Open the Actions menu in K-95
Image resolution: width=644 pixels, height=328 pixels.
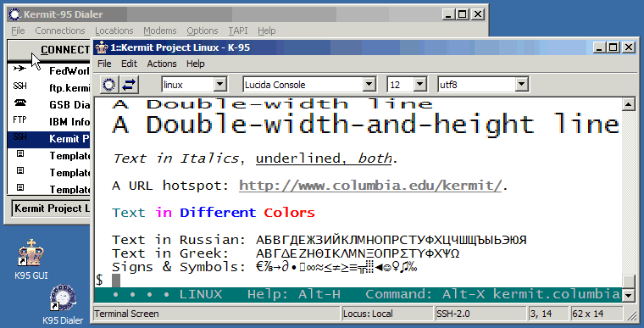tap(162, 64)
